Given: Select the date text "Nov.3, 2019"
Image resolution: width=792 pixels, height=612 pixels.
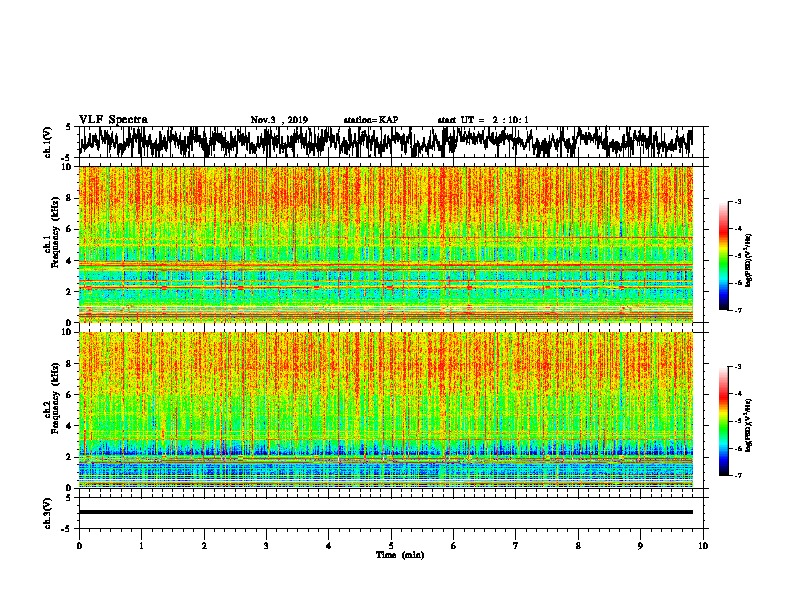Looking at the screenshot, I should pos(279,120).
